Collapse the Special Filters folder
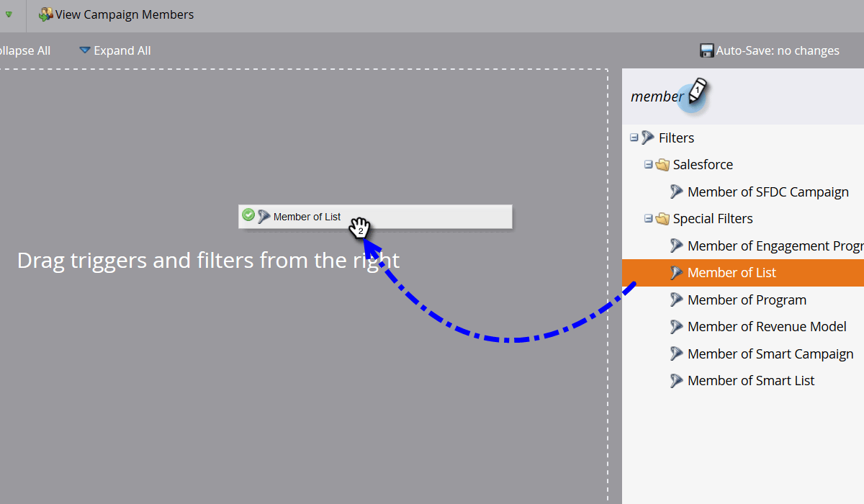This screenshot has width=864, height=504. pyautogui.click(x=648, y=218)
